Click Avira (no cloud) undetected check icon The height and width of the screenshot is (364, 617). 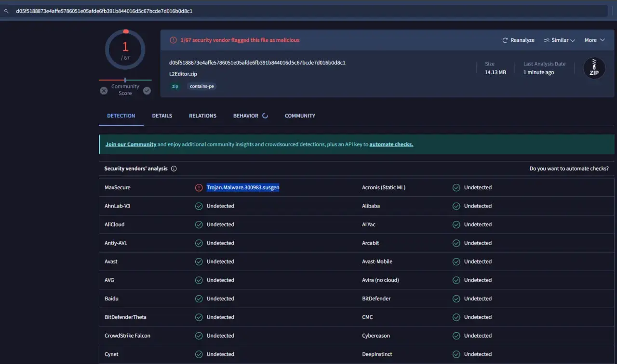pos(456,280)
